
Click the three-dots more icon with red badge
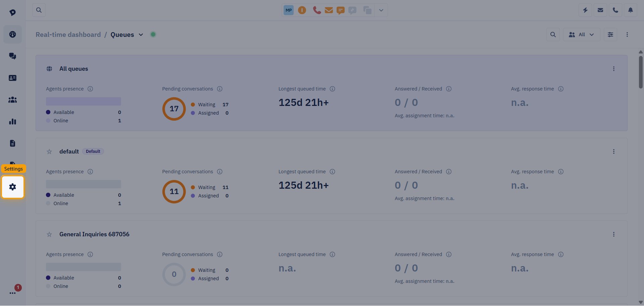pyautogui.click(x=13, y=293)
